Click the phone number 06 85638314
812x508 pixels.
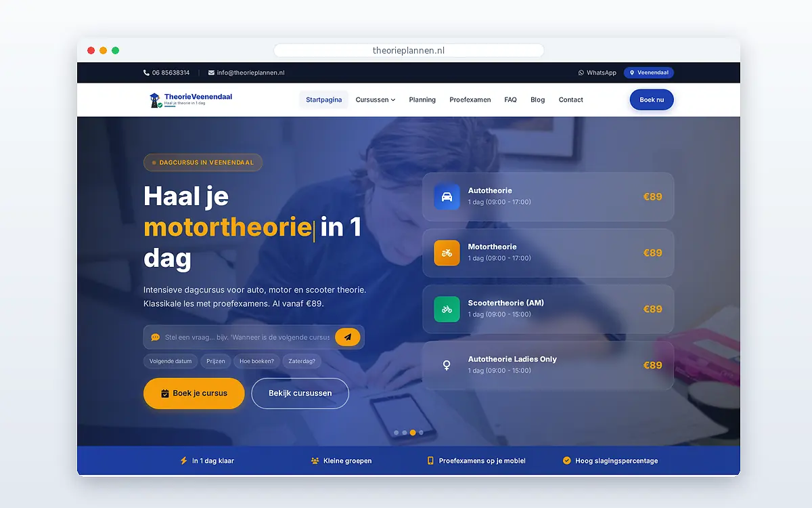coord(171,72)
